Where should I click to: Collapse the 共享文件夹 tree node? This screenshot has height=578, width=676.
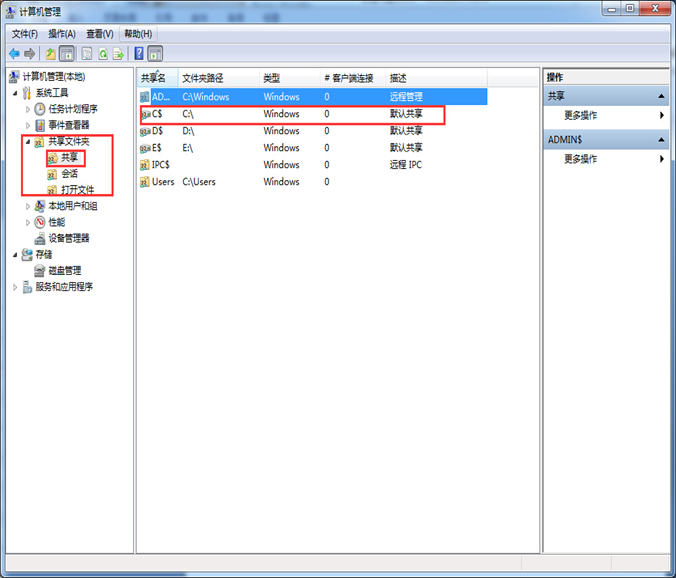point(28,142)
